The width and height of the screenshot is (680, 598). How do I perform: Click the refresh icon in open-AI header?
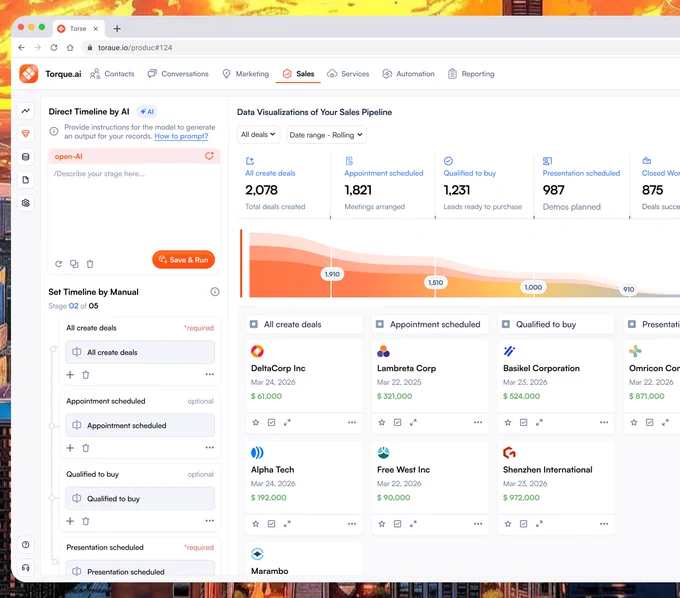[x=209, y=156]
